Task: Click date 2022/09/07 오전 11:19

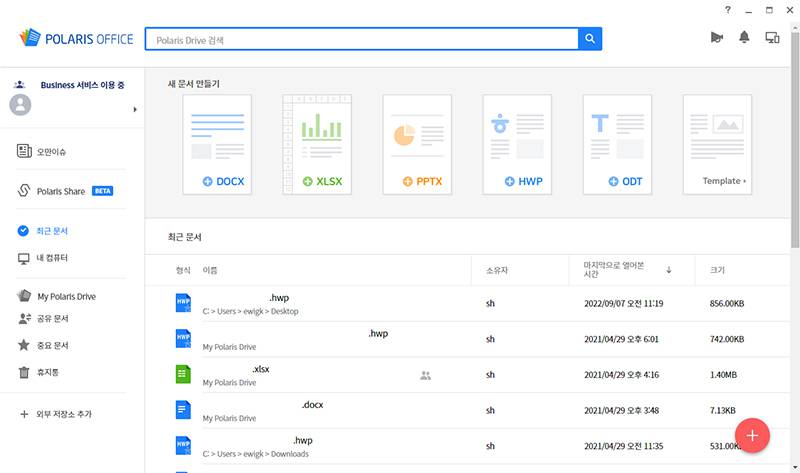Action: click(x=623, y=303)
